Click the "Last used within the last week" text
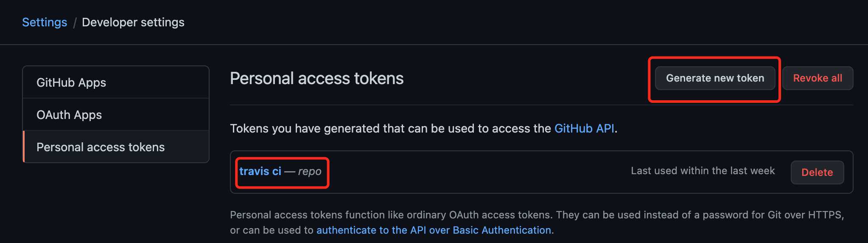The width and height of the screenshot is (868, 243). pyautogui.click(x=703, y=171)
